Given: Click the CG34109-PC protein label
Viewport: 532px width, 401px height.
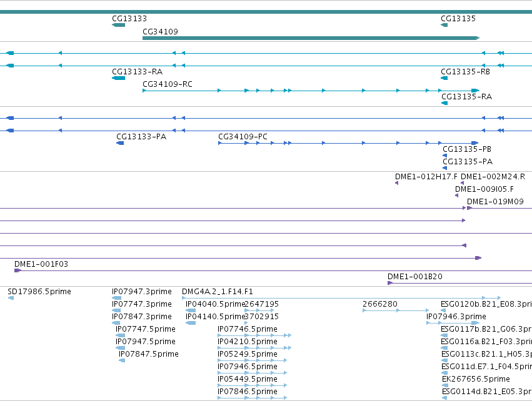Looking at the screenshot, I should (243, 137).
